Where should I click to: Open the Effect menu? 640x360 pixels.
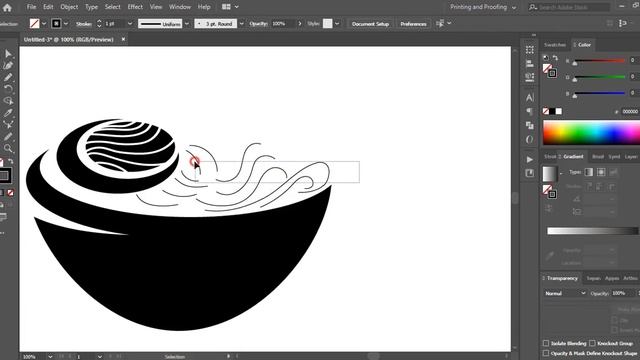[x=135, y=7]
